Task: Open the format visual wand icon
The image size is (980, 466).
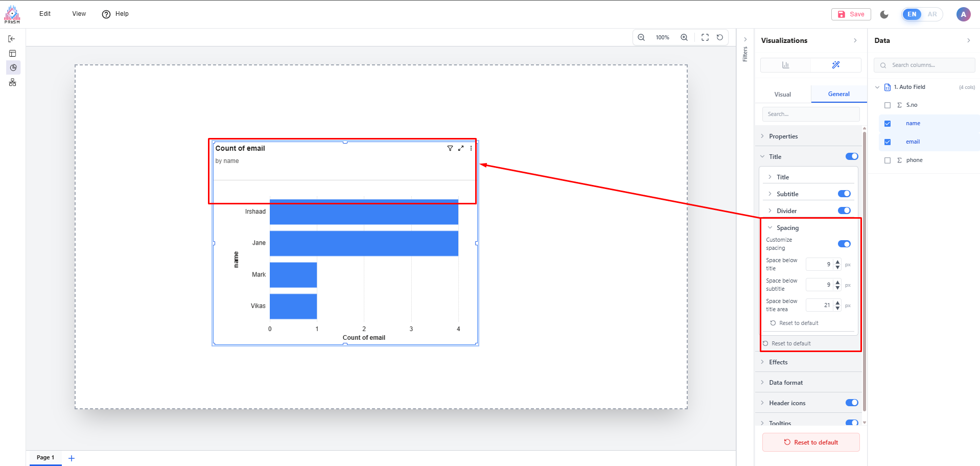Action: [x=836, y=65]
